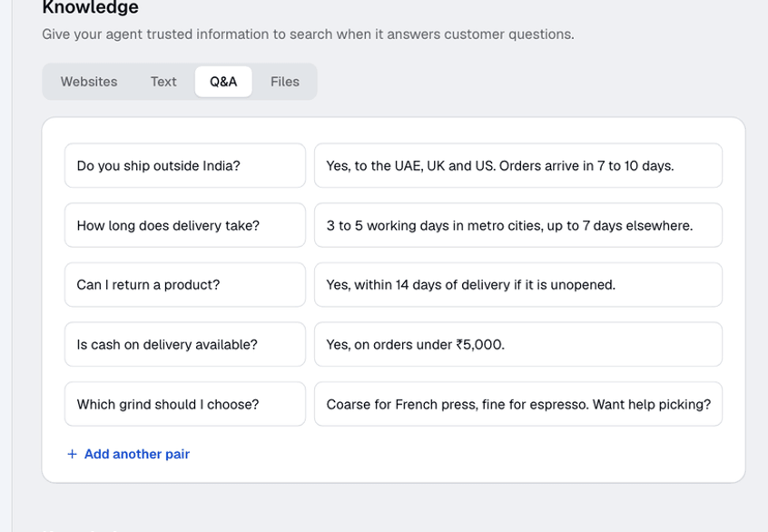Select the 'Can I return a product?' question field

click(x=185, y=285)
